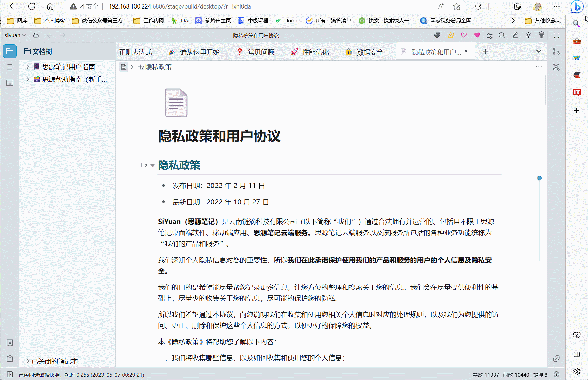
Task: Click the sponsor pink heart icon
Action: 477,35
